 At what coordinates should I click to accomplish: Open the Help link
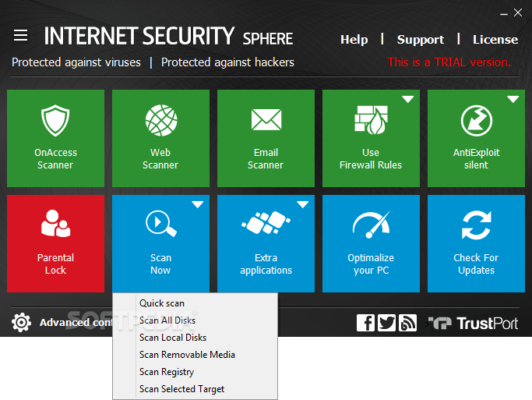[354, 40]
